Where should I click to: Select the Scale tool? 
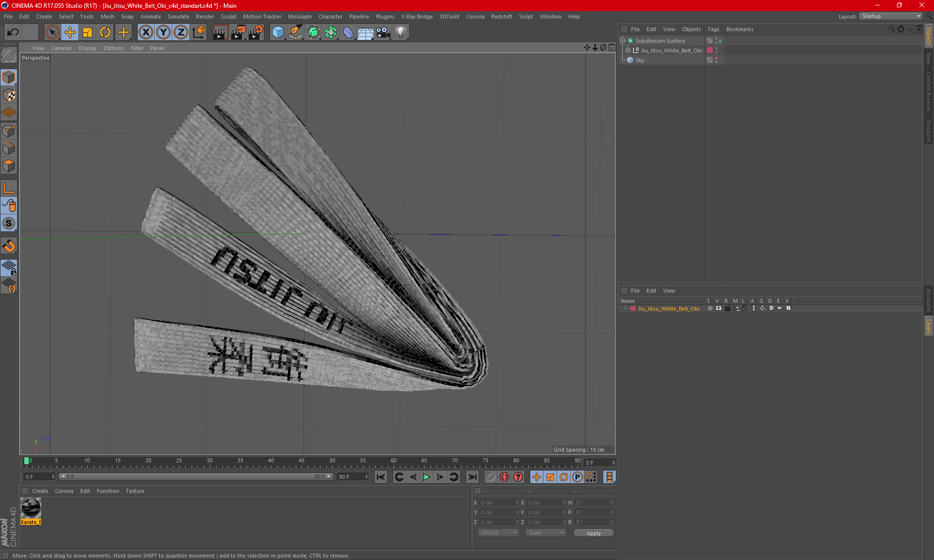point(88,33)
